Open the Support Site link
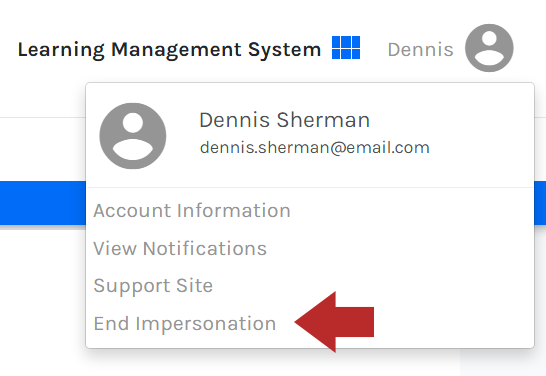The height and width of the screenshot is (376, 546). (153, 286)
